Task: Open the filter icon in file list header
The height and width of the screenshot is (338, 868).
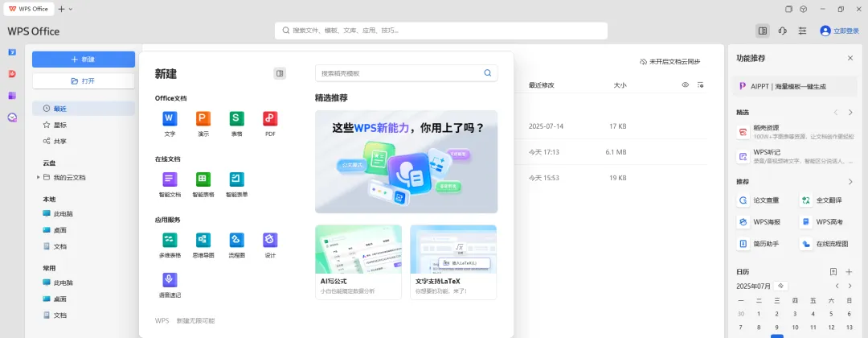Action: [701, 84]
